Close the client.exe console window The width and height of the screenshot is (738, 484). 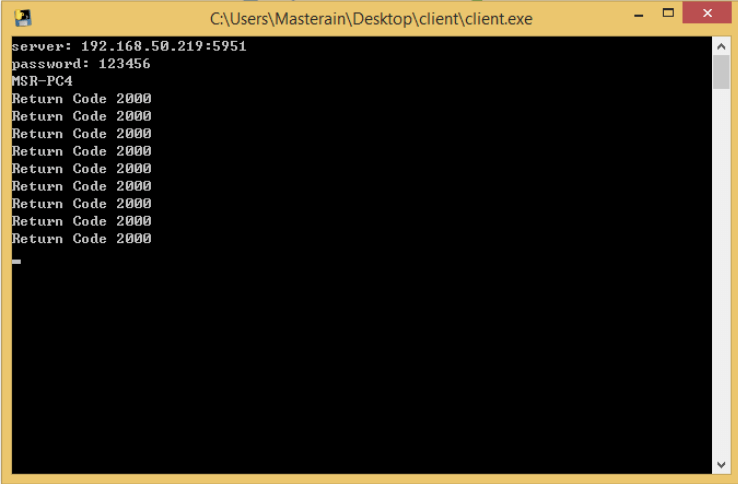click(x=707, y=13)
